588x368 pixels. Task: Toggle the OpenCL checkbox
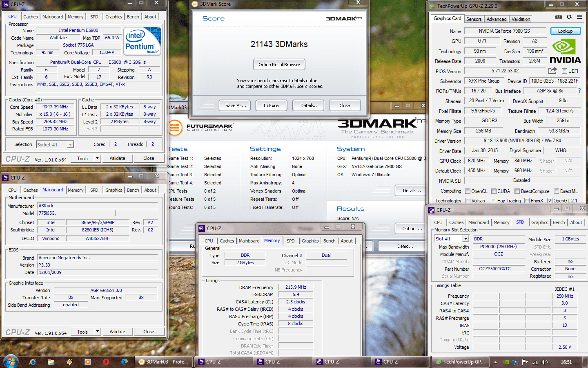(468, 191)
